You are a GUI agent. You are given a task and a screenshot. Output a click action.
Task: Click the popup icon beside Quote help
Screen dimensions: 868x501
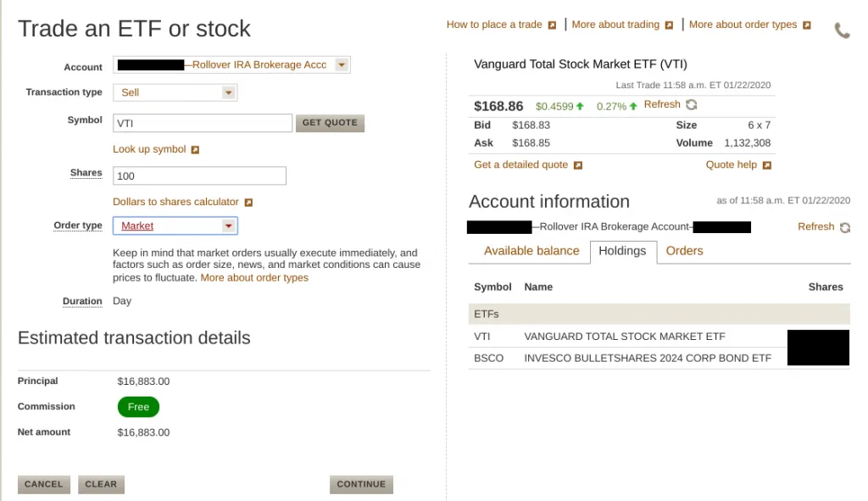(x=769, y=164)
